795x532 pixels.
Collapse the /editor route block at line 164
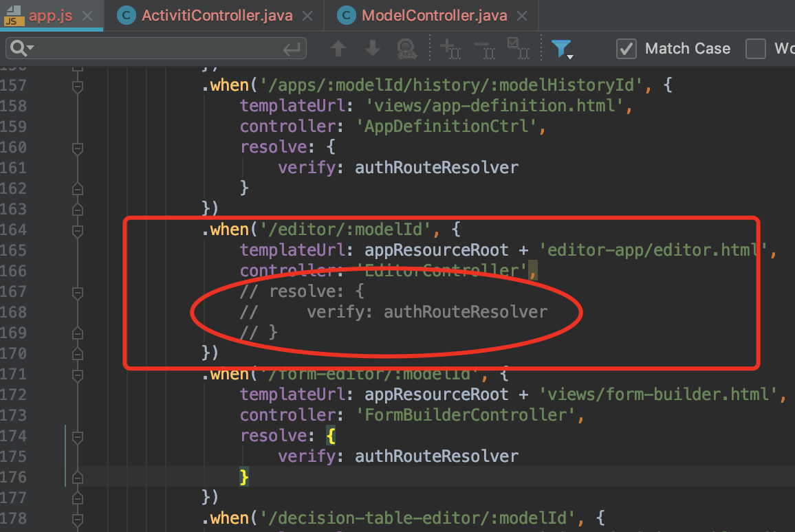(78, 231)
